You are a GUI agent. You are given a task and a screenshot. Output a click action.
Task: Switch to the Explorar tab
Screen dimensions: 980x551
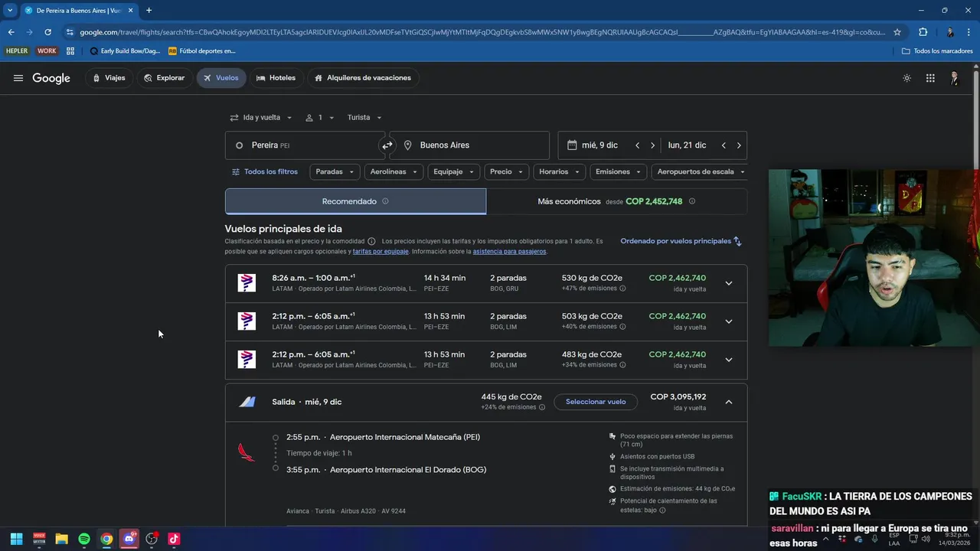[164, 78]
